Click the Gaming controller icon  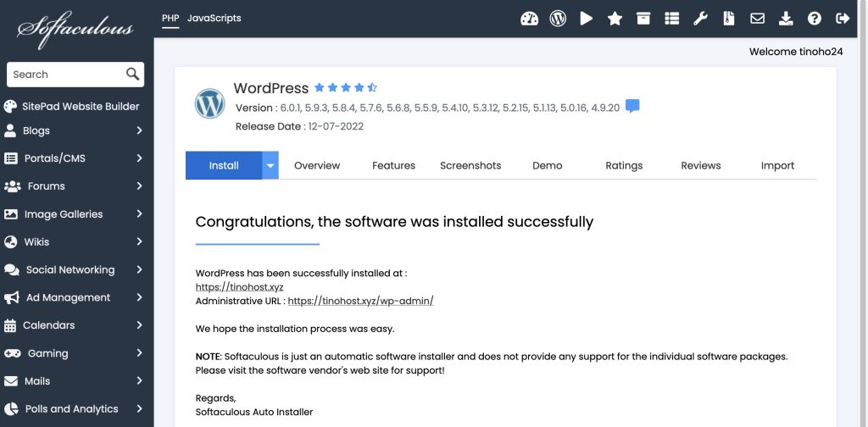(12, 353)
